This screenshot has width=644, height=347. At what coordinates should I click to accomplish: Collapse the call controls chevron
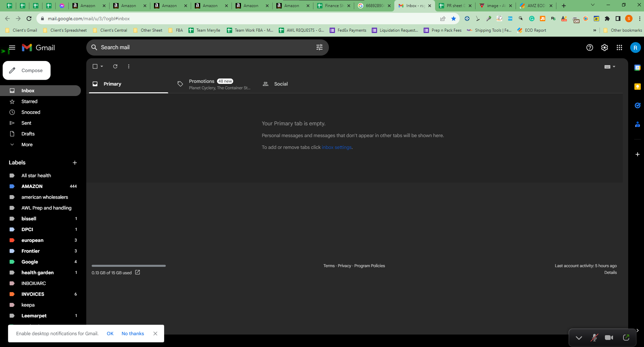tap(579, 338)
